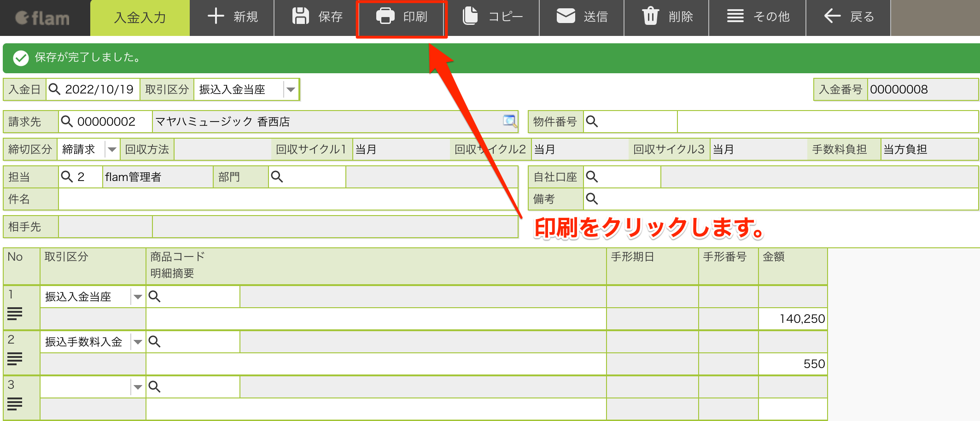Expand the 締切区分 dropdown

[x=112, y=149]
